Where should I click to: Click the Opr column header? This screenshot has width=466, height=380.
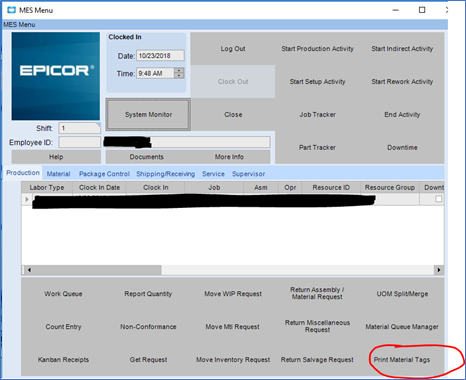pyautogui.click(x=290, y=187)
